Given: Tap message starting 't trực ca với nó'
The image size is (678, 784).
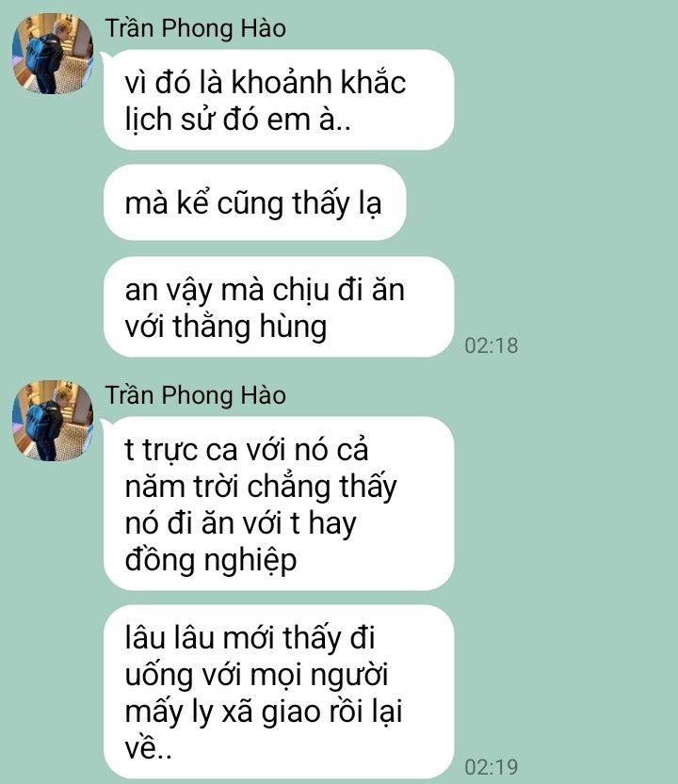Looking at the screenshot, I should pos(279,504).
